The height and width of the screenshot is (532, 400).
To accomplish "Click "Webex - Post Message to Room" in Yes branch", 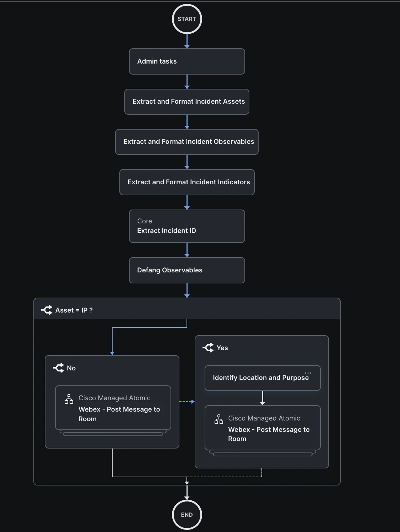I will pyautogui.click(x=269, y=434).
